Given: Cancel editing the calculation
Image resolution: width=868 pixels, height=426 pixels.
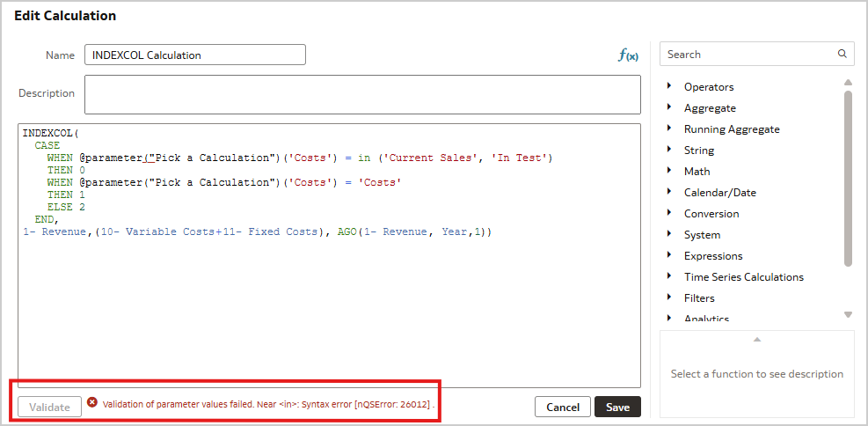Looking at the screenshot, I should (563, 407).
